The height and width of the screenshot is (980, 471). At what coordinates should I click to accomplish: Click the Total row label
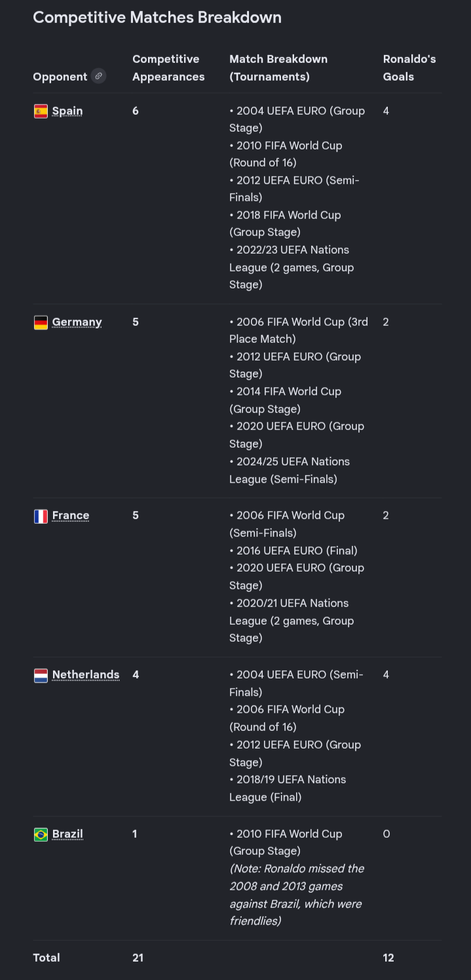coord(47,958)
